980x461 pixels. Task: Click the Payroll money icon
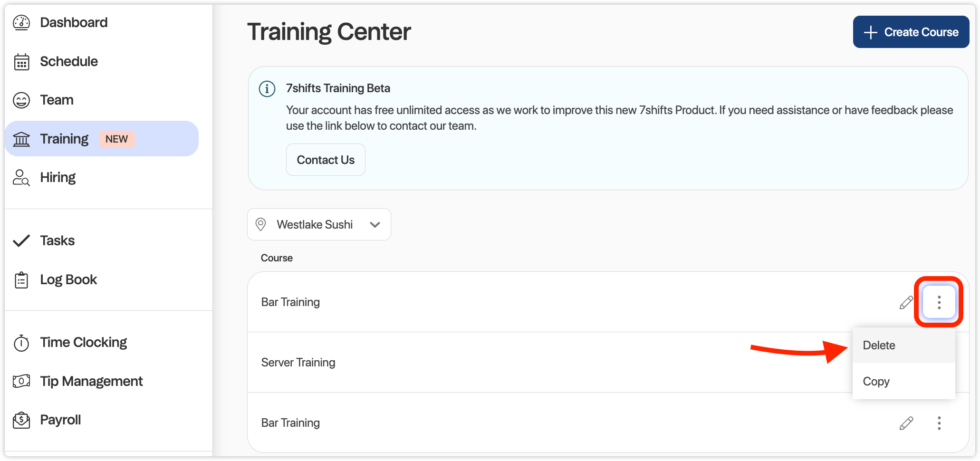[21, 420]
